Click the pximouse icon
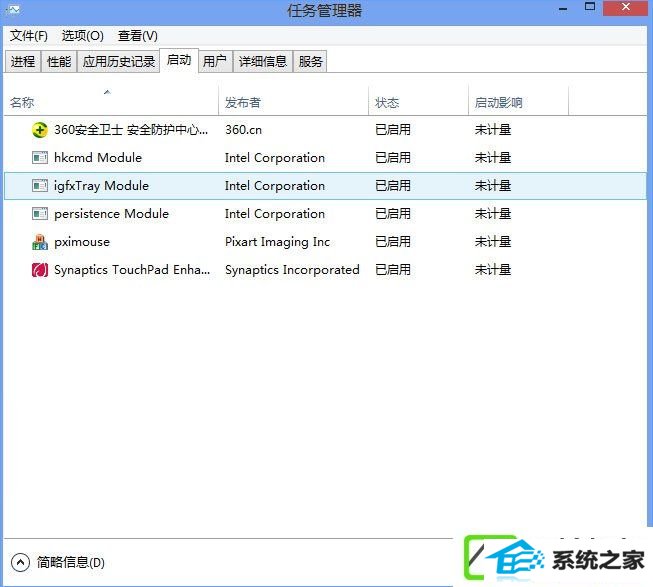The image size is (653, 587). (40, 242)
